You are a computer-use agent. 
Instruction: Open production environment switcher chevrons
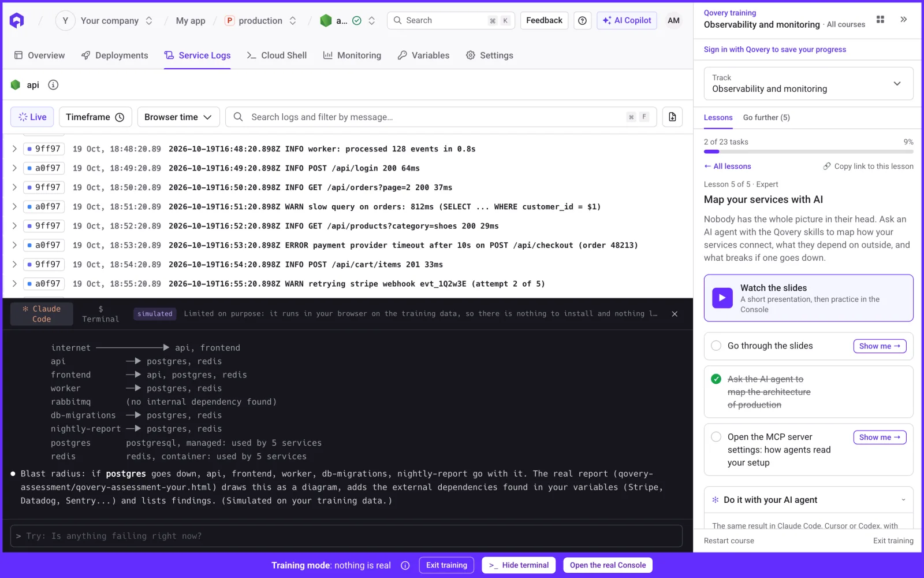point(293,21)
